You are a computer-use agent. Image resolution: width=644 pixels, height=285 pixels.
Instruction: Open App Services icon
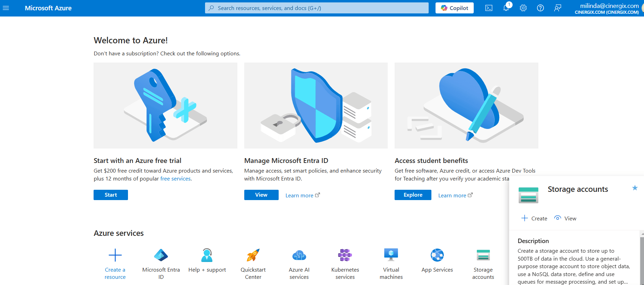pos(437,255)
